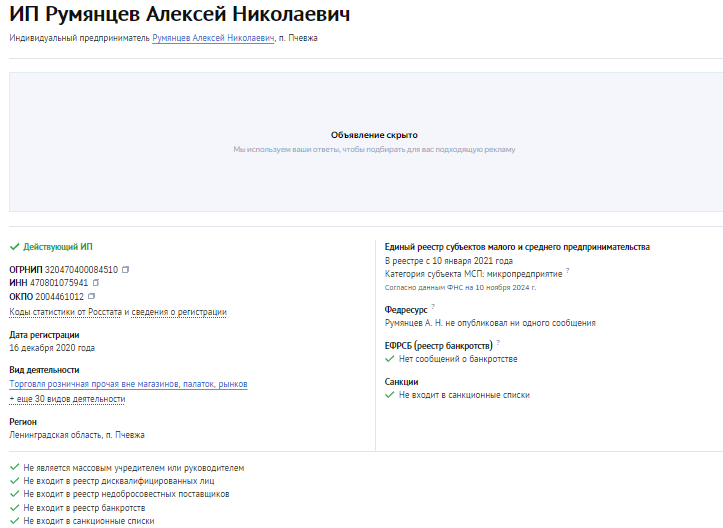Click the green checkmark beside Действующий ИП
Image resolution: width=723 pixels, height=528 pixels.
14,247
